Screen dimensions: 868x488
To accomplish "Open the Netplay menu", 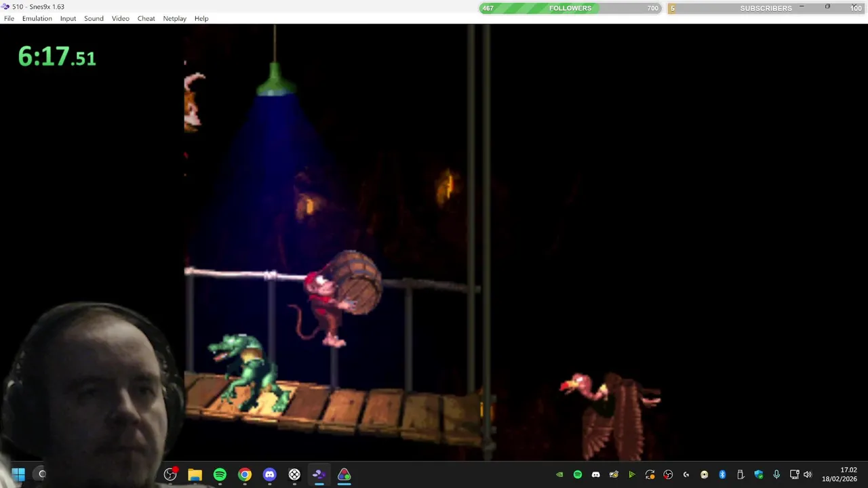I will click(x=174, y=18).
